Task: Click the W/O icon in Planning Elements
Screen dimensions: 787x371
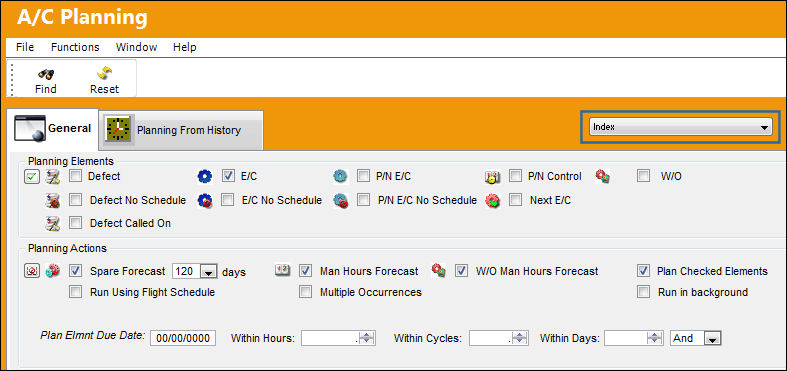Action: (x=602, y=176)
